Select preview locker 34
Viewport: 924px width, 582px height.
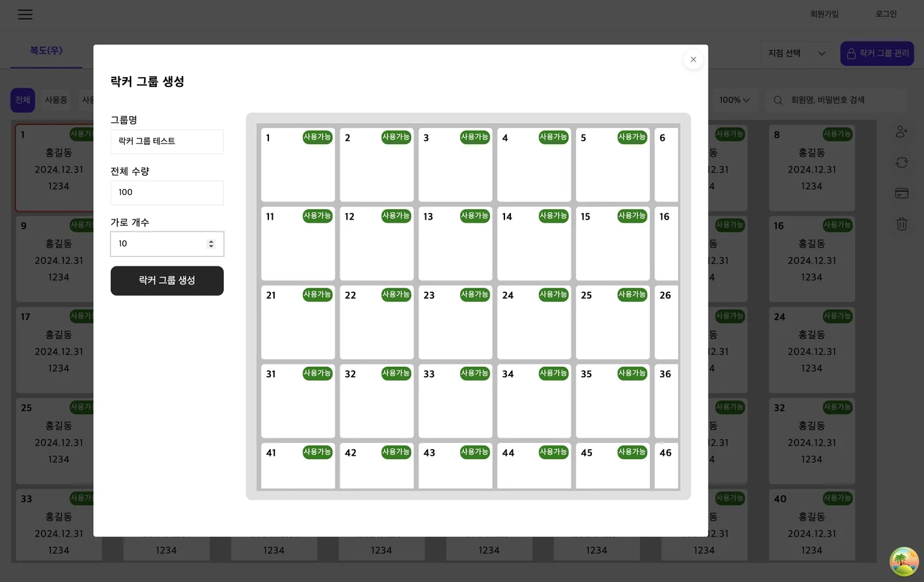tap(534, 401)
